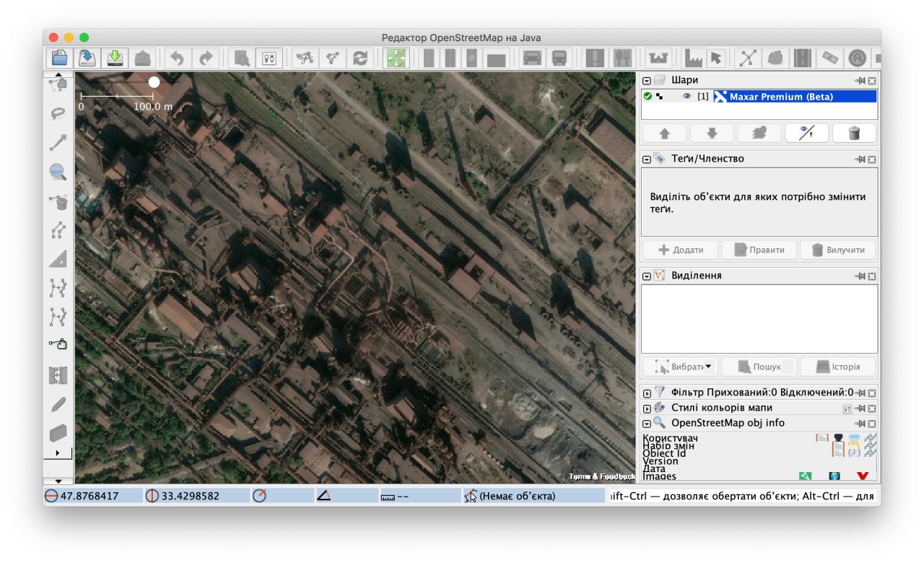Select the magnifier zoom tool
924x563 pixels.
pyautogui.click(x=58, y=172)
